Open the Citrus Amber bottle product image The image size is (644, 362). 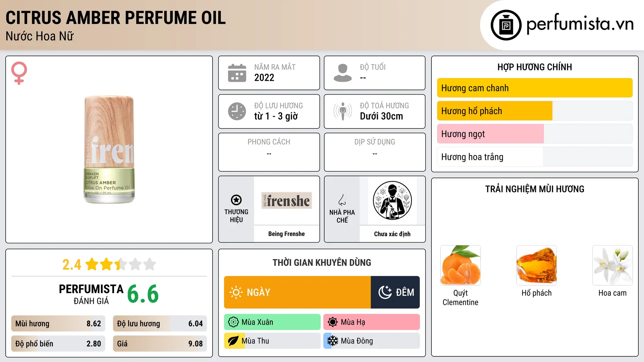[109, 150]
